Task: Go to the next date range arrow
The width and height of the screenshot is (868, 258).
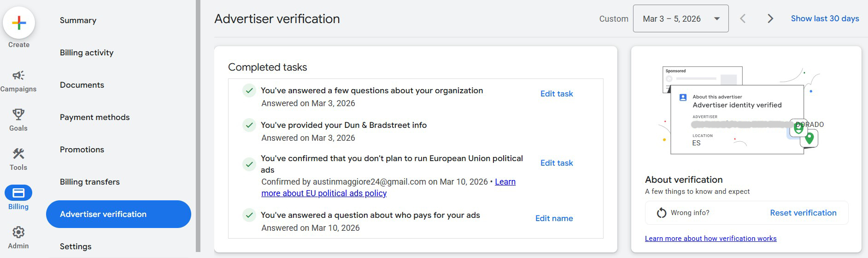Action: tap(770, 18)
